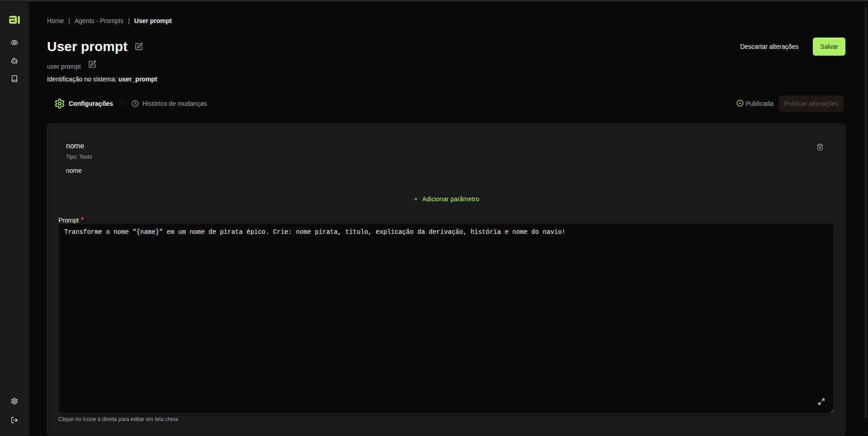Click the logout icon in sidebar
The image size is (868, 436).
point(14,420)
